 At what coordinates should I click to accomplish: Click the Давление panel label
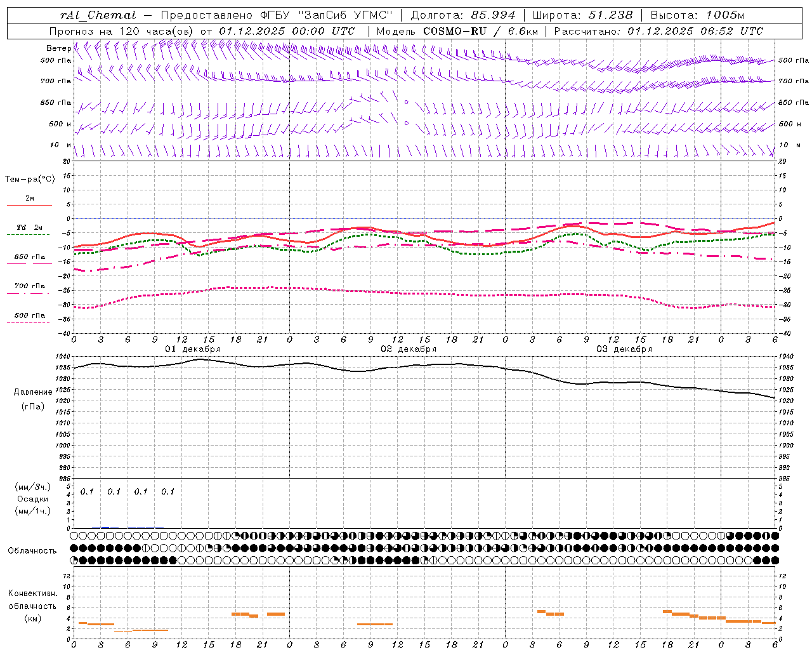pyautogui.click(x=33, y=392)
